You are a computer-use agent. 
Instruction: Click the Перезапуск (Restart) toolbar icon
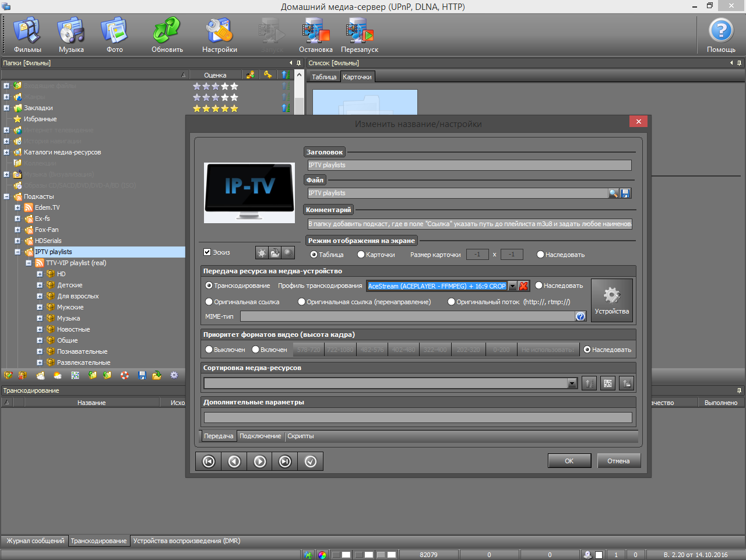click(360, 35)
